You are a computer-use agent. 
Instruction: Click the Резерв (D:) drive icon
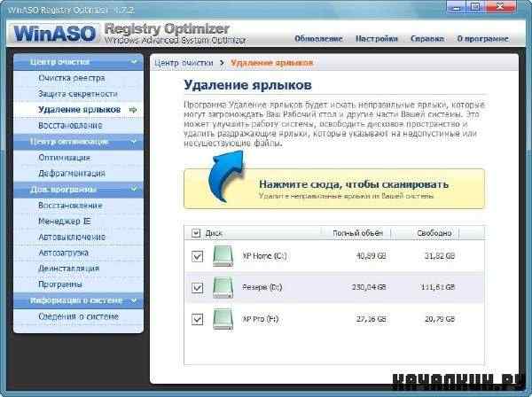click(x=223, y=287)
